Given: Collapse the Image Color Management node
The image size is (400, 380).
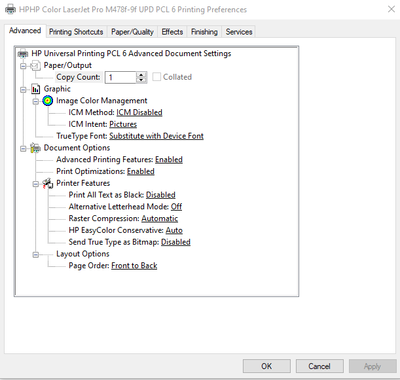Looking at the screenshot, I should 35,101.
